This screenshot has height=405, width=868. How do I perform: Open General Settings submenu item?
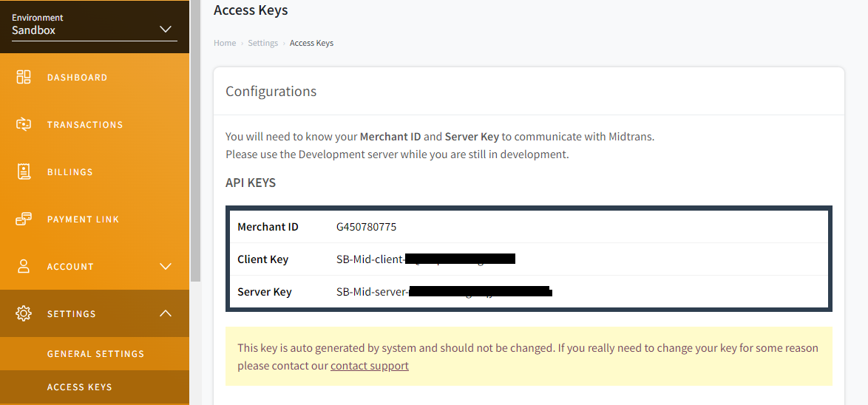point(96,353)
